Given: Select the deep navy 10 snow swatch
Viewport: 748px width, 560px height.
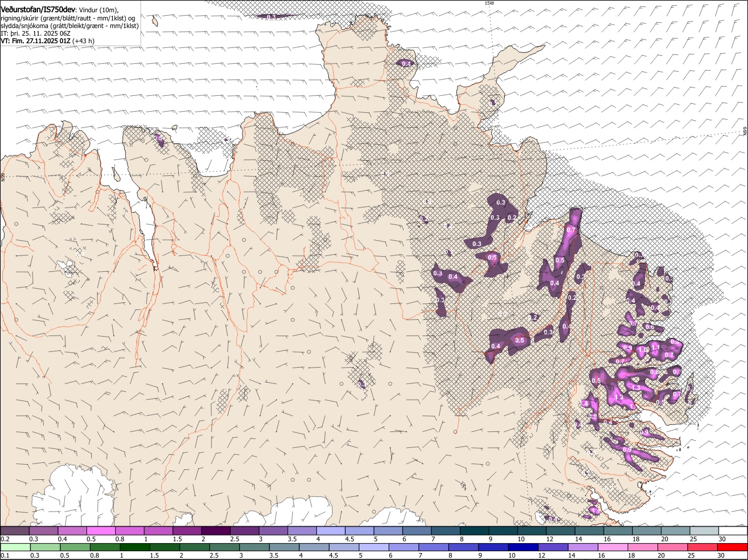Looking at the screenshot, I should click(x=523, y=547).
